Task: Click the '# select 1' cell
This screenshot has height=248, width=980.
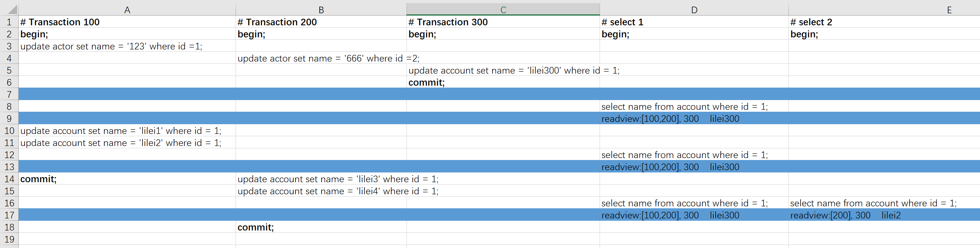Action: [x=694, y=22]
